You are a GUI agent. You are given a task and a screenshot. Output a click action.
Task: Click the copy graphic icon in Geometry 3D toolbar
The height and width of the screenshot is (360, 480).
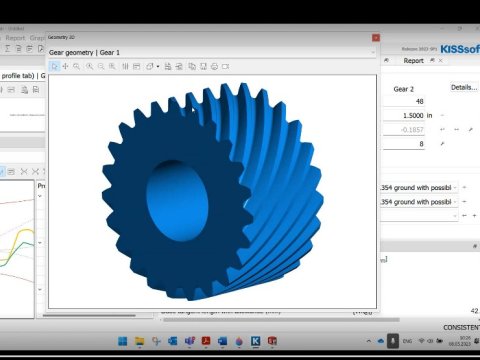click(192, 67)
